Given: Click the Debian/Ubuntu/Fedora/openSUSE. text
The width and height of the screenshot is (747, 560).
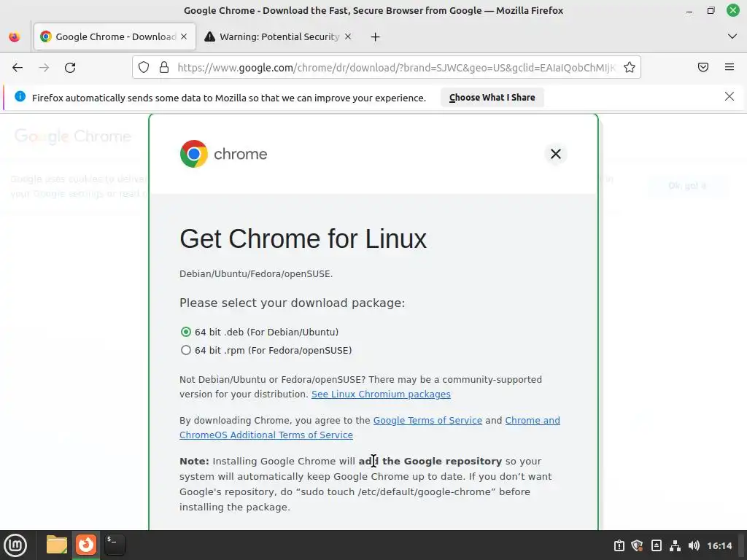Looking at the screenshot, I should [256, 274].
